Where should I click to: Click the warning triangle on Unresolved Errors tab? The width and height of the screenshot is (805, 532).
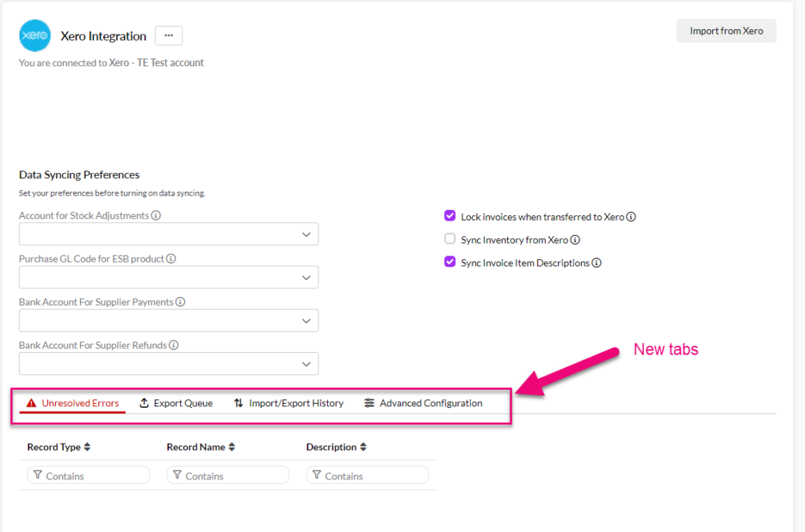30,403
